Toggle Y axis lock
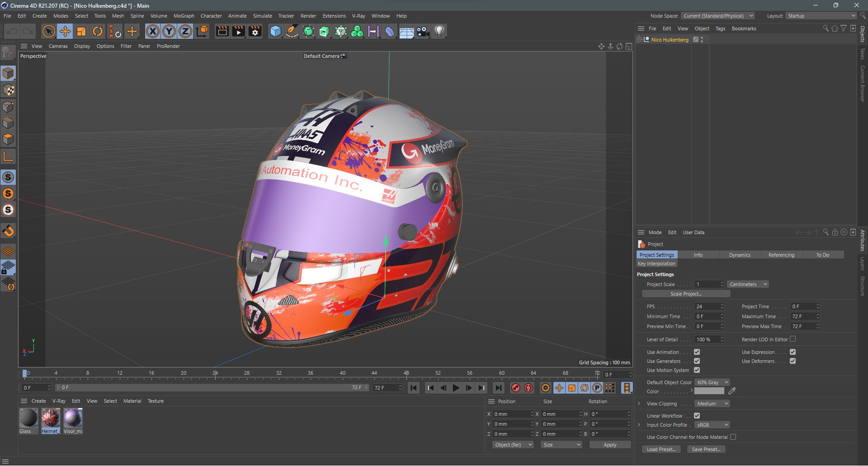This screenshot has height=466, width=868. point(169,31)
